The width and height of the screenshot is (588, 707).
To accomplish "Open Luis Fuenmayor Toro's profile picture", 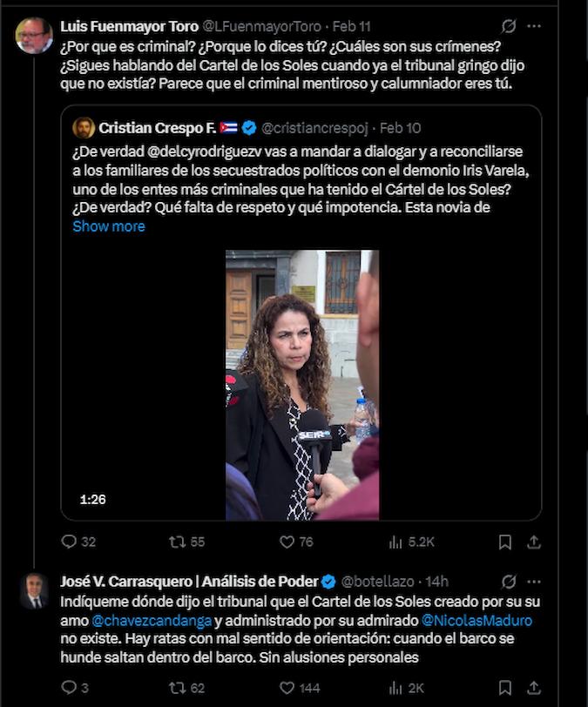I will [x=34, y=35].
